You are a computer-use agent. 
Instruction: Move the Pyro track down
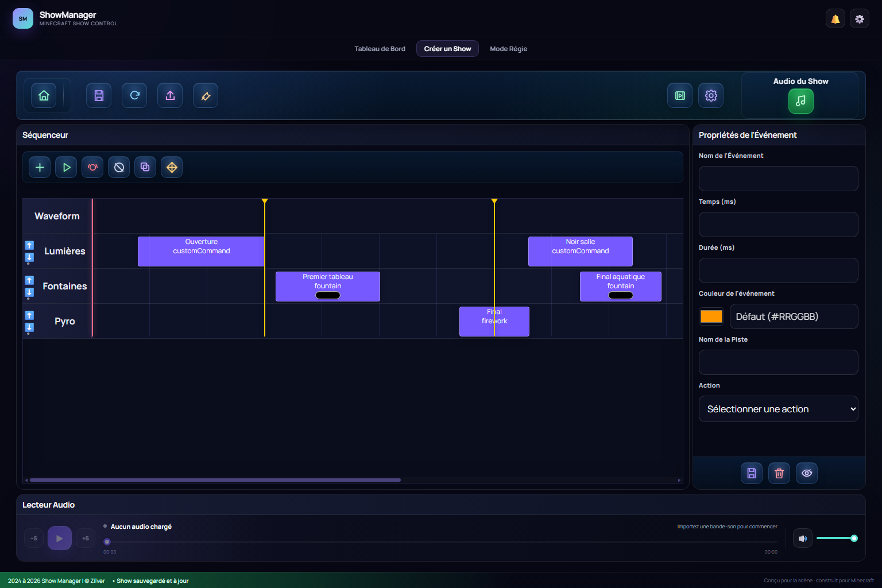[29, 327]
